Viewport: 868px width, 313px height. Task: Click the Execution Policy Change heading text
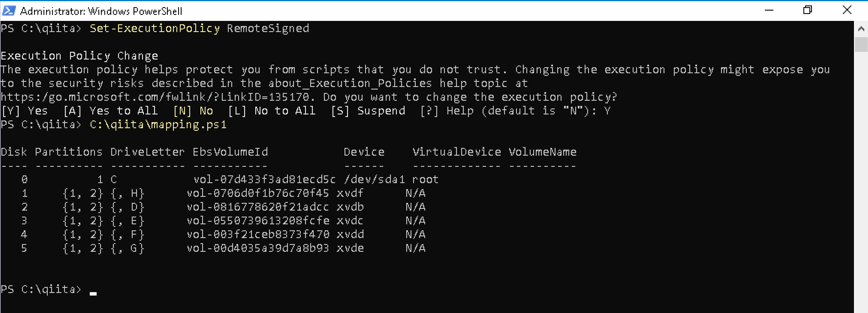pos(79,55)
